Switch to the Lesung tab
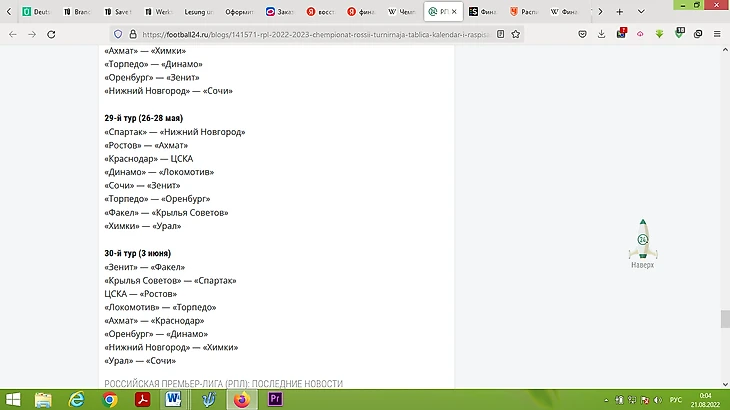This screenshot has height=410, width=730. [199, 13]
